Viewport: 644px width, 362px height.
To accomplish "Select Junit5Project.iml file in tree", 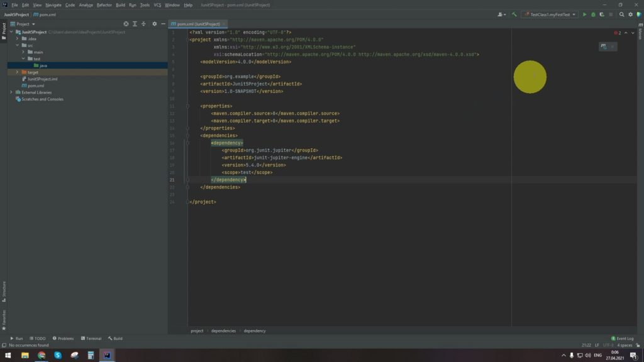I will click(x=42, y=79).
